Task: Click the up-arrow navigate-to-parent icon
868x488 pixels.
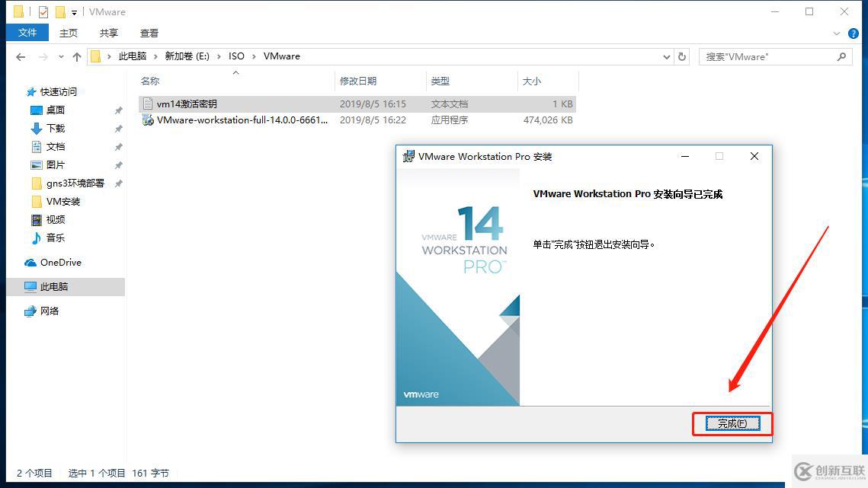Action: [x=77, y=56]
